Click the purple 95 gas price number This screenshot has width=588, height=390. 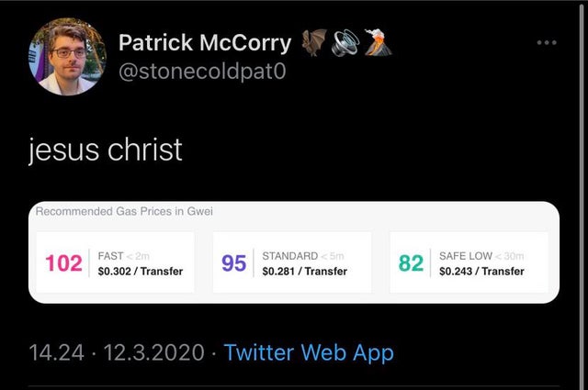pyautogui.click(x=233, y=263)
